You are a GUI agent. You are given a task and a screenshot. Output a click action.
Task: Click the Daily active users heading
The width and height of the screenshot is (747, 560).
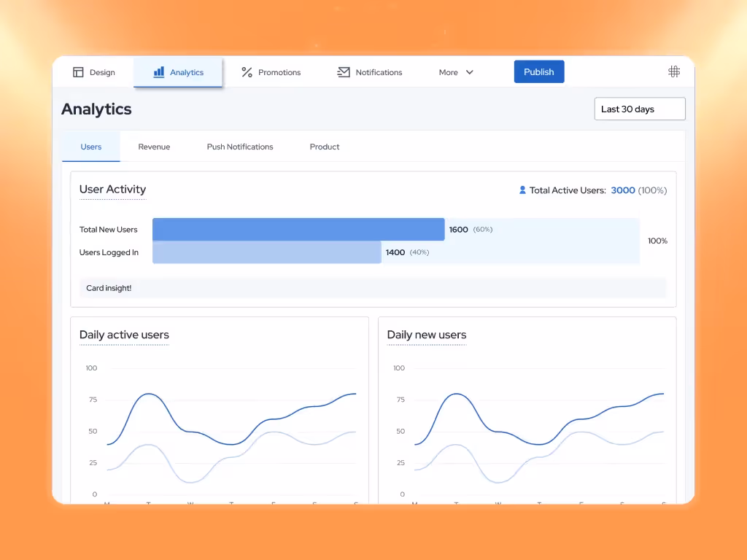point(124,335)
